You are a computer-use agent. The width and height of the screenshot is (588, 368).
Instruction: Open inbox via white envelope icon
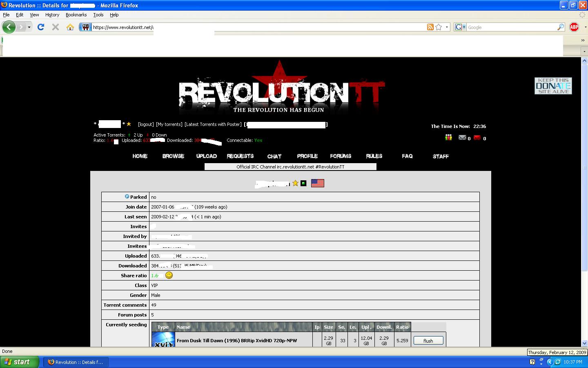(462, 138)
